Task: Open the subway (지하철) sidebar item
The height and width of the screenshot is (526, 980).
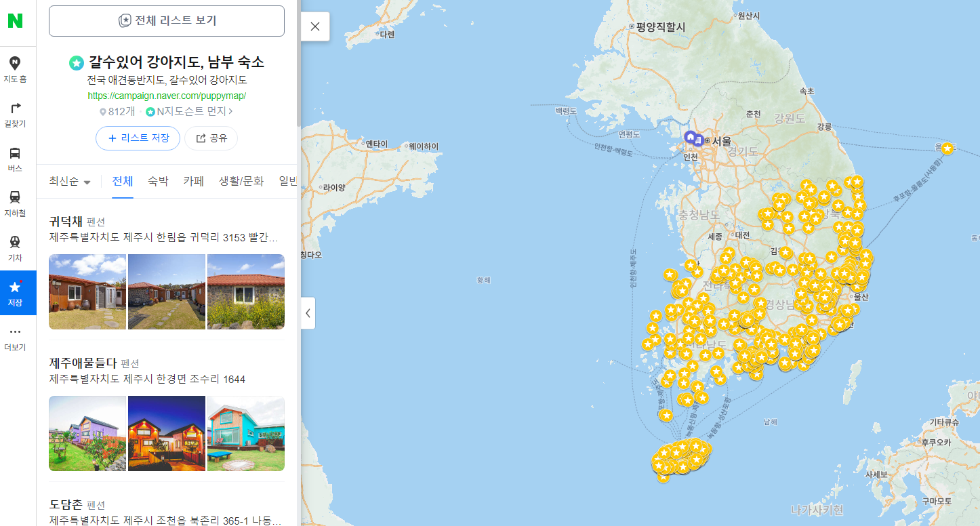Action: pos(15,204)
